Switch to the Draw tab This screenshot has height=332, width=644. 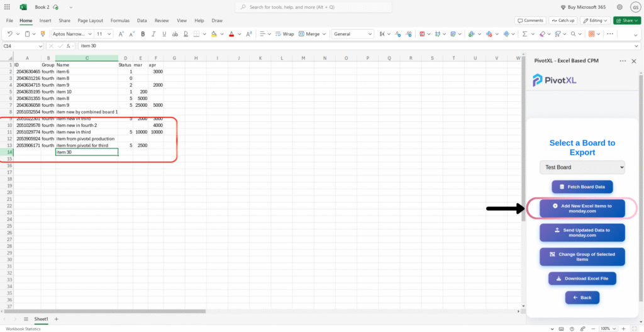pos(217,21)
